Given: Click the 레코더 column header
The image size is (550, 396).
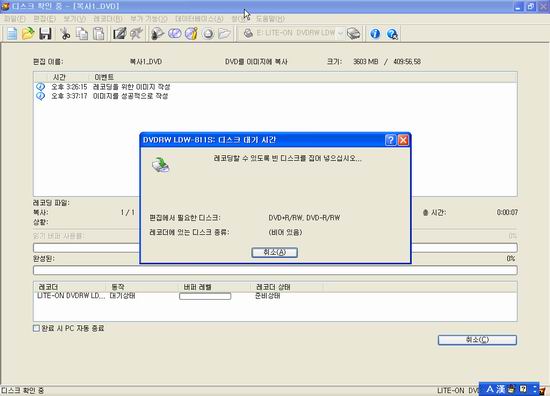Looking at the screenshot, I should pos(70,287).
